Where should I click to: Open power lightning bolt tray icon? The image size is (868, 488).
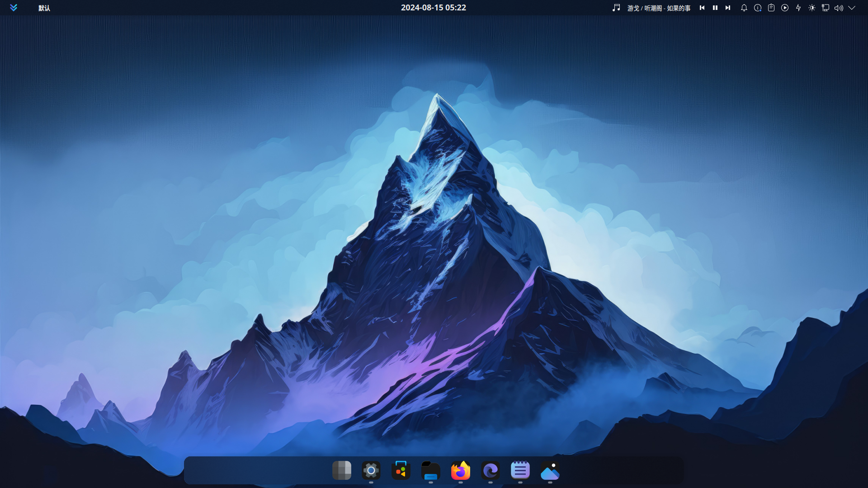798,8
